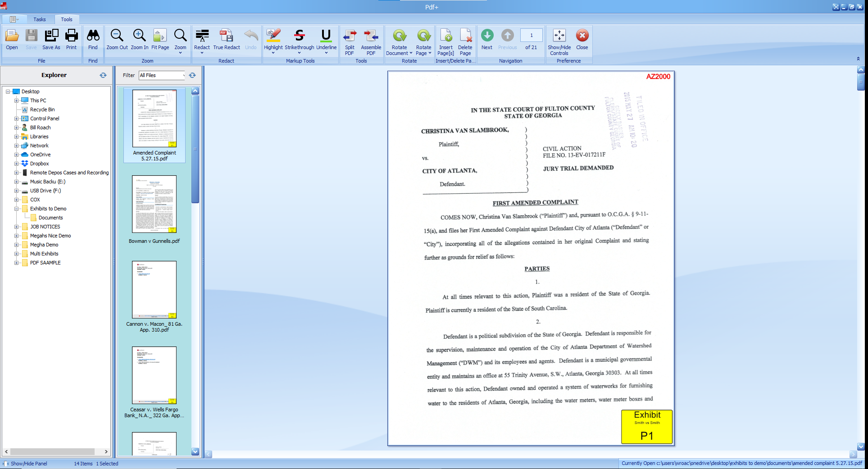Viewport: 868px width, 469px height.
Task: Refresh the Explorer panel
Action: pyautogui.click(x=103, y=75)
